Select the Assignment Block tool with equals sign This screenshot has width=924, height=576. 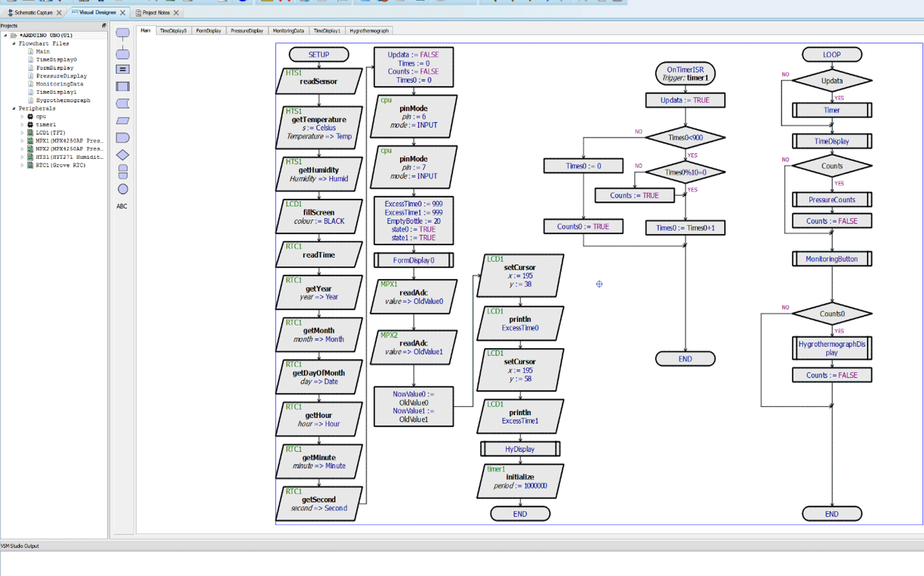coord(123,69)
